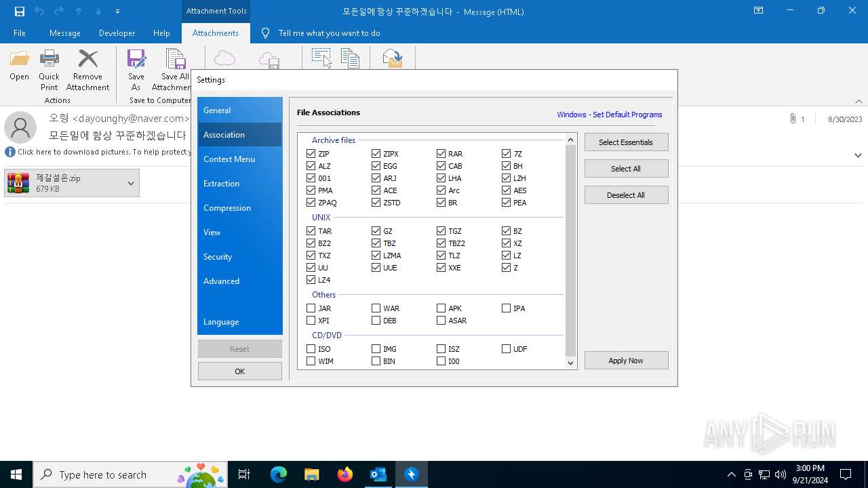Image resolution: width=868 pixels, height=488 pixels.
Task: Uncheck the ZSTD file association
Action: (376, 203)
